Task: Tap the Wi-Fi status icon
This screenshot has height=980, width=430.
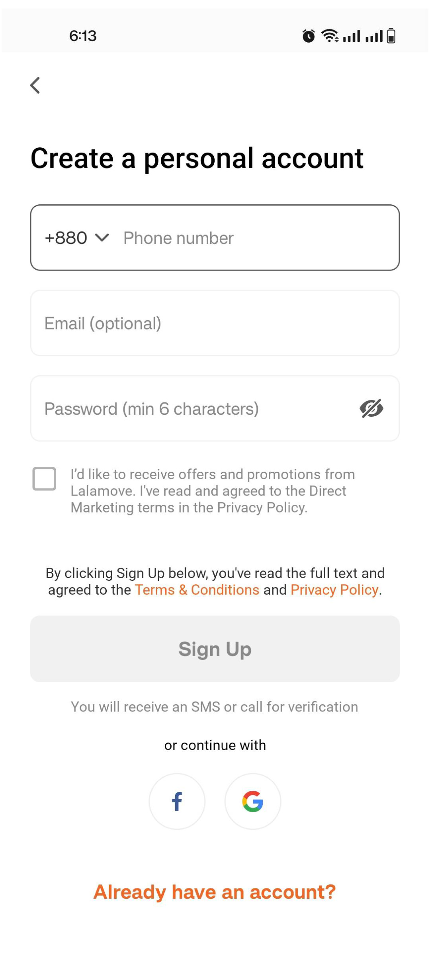Action: click(330, 36)
